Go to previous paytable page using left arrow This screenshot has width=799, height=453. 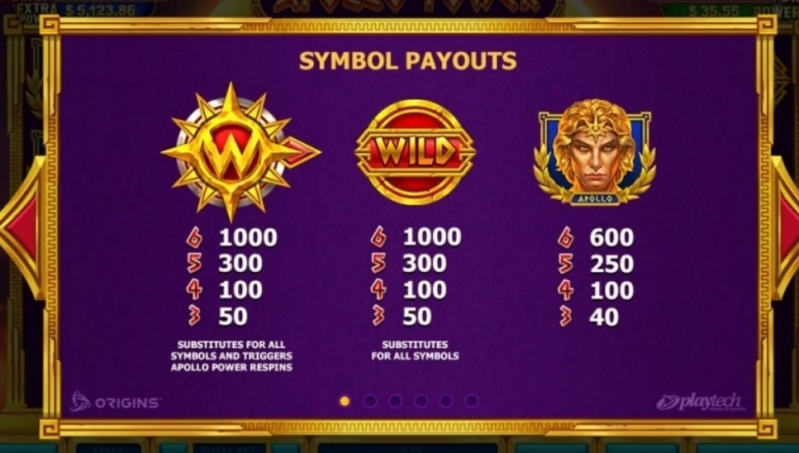21,228
